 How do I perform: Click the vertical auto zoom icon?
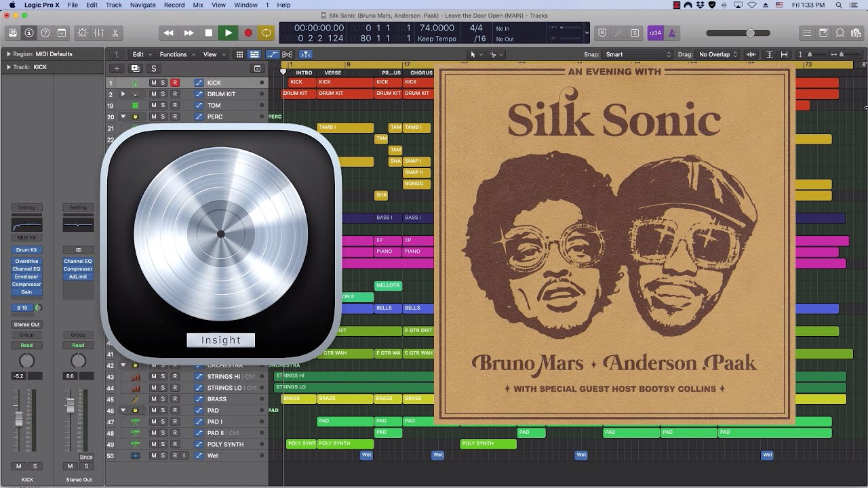click(769, 54)
